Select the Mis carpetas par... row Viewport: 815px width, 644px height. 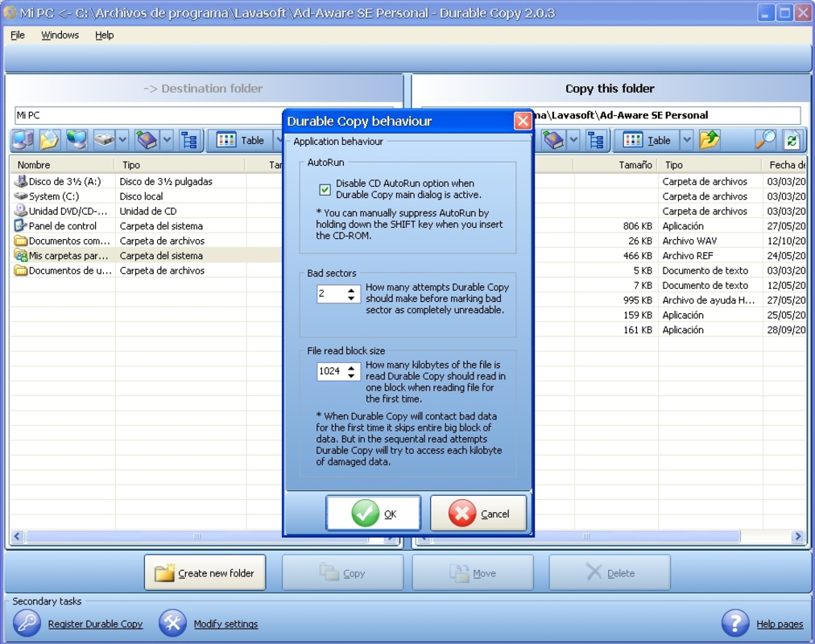(x=146, y=255)
